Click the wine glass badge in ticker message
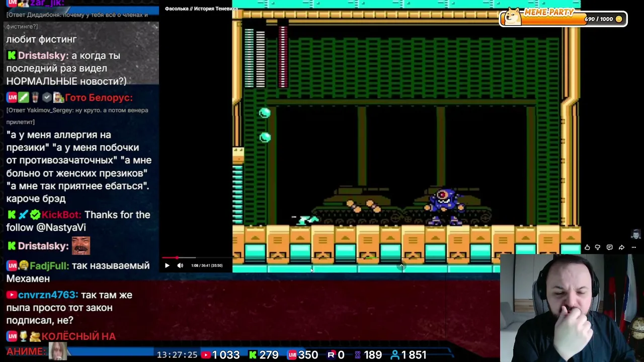The width and height of the screenshot is (644, 362). [x=23, y=336]
